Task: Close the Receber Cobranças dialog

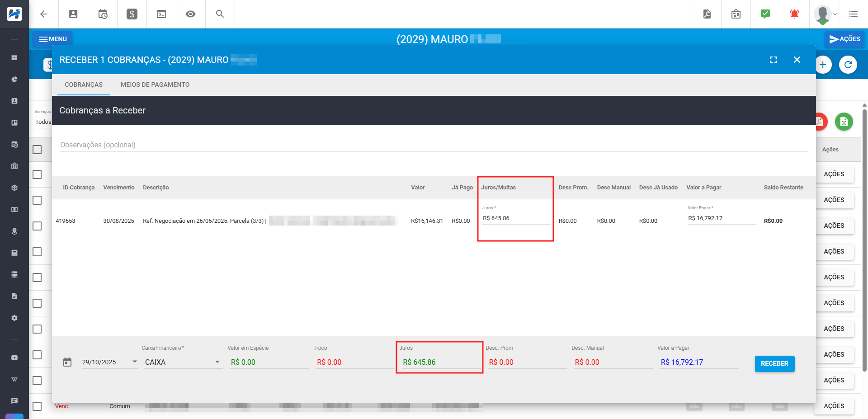Action: 797,60
